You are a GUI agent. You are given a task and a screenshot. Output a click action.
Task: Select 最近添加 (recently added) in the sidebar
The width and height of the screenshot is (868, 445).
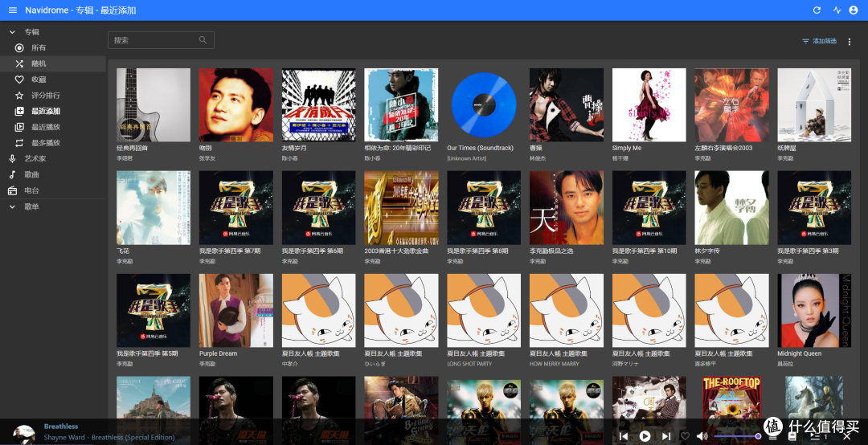click(x=53, y=111)
